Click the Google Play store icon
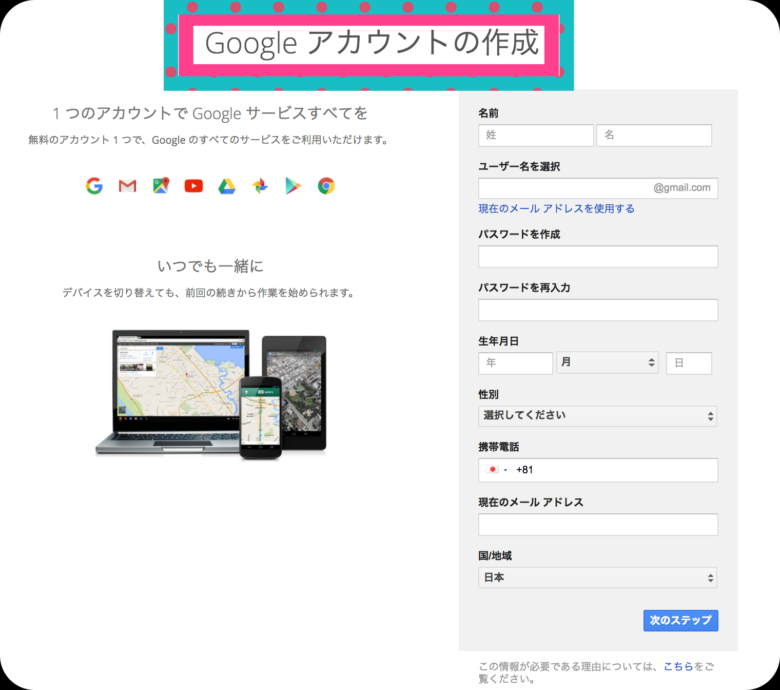The image size is (780, 690). pyautogui.click(x=293, y=186)
